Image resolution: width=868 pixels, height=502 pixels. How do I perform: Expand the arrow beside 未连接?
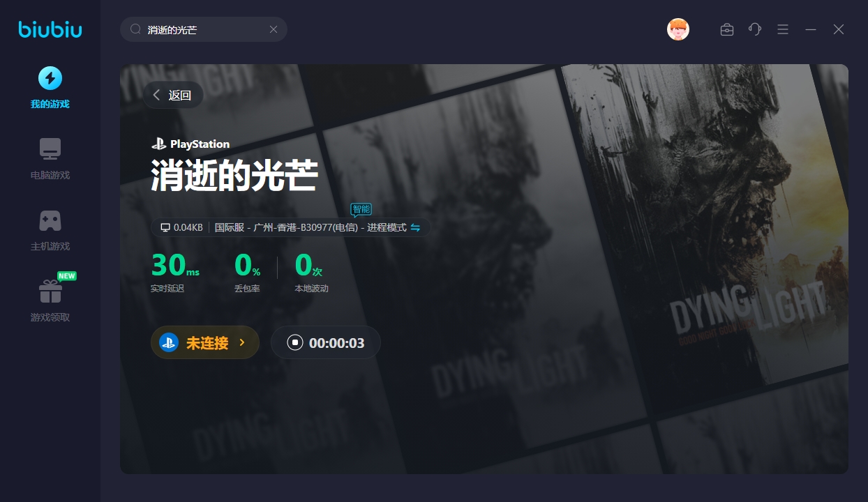(x=242, y=342)
